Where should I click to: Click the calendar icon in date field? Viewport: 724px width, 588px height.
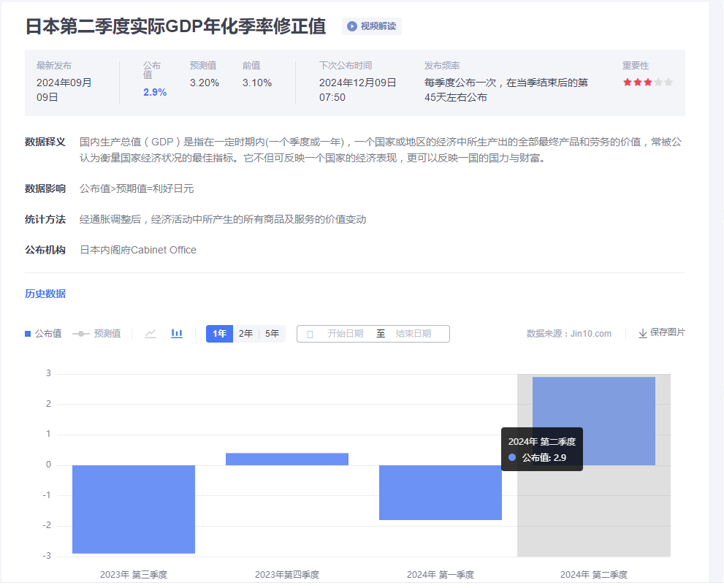pyautogui.click(x=310, y=334)
